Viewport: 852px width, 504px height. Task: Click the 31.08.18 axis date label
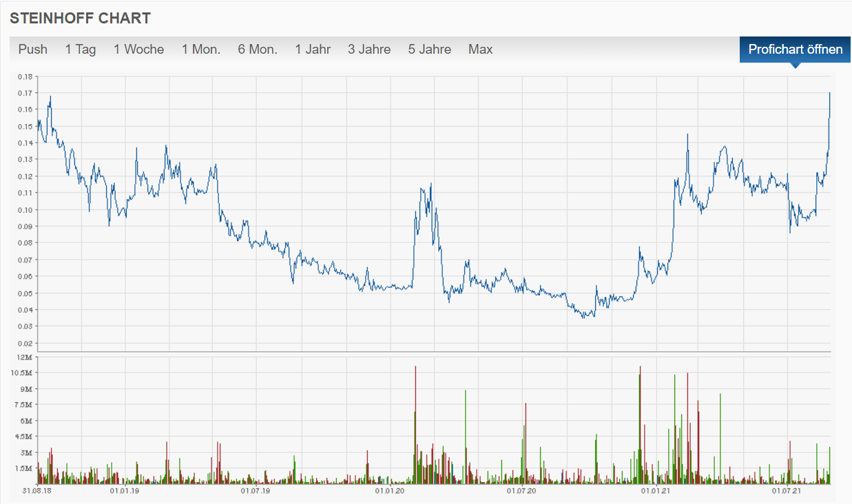(x=38, y=490)
